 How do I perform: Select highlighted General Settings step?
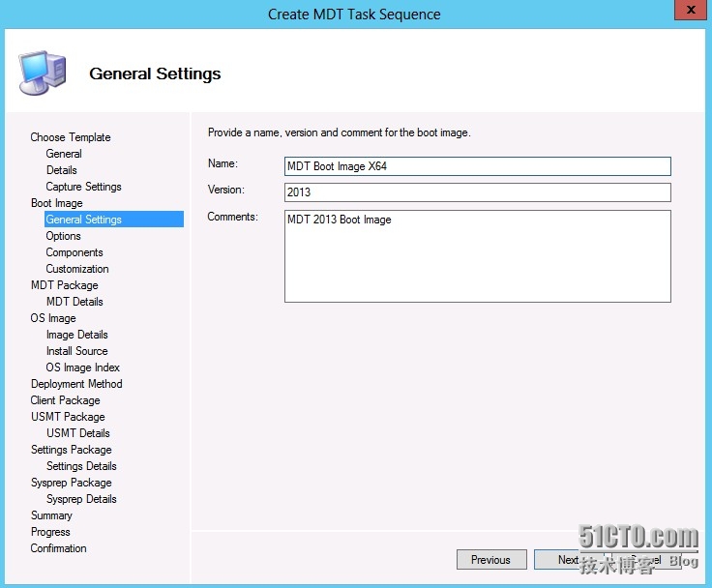coord(114,220)
